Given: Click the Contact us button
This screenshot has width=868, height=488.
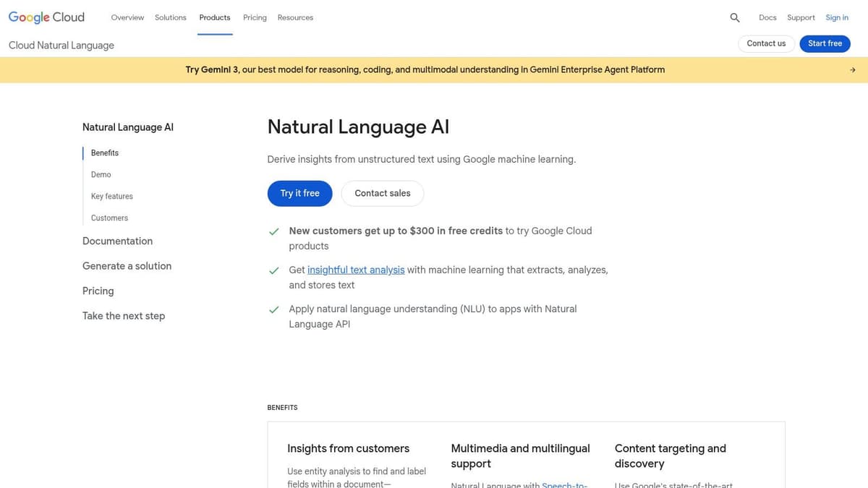Looking at the screenshot, I should pyautogui.click(x=766, y=43).
